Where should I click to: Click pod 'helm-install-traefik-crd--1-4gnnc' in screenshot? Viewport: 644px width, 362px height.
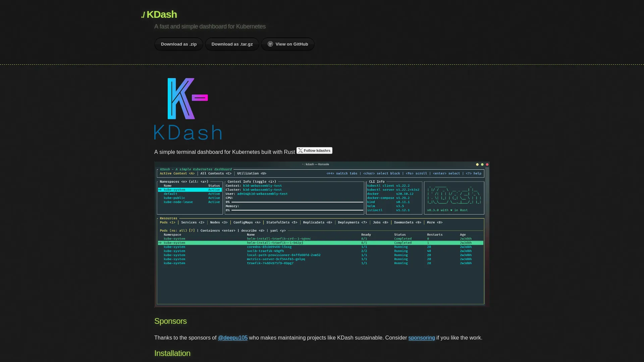coord(279,239)
